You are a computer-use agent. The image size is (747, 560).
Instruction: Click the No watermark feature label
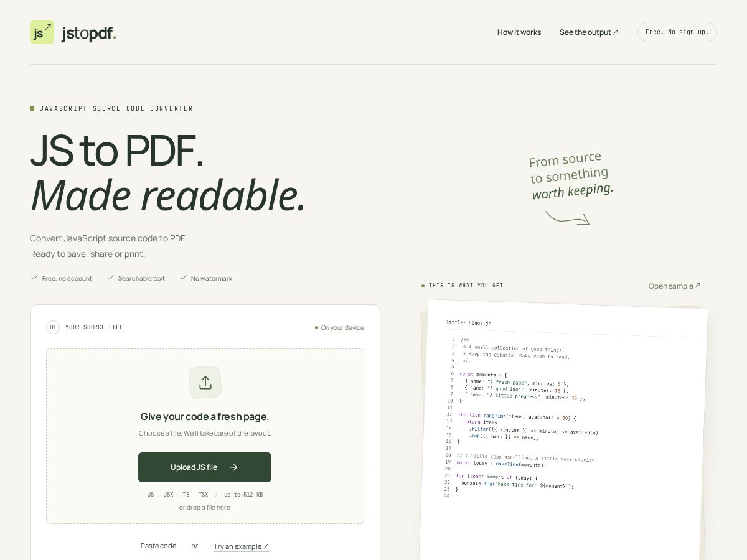pyautogui.click(x=212, y=278)
